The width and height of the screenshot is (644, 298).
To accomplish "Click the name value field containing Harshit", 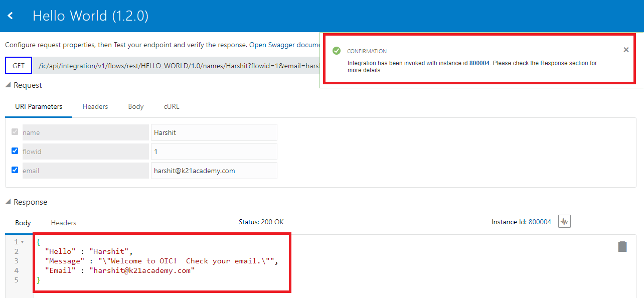I will (x=214, y=132).
